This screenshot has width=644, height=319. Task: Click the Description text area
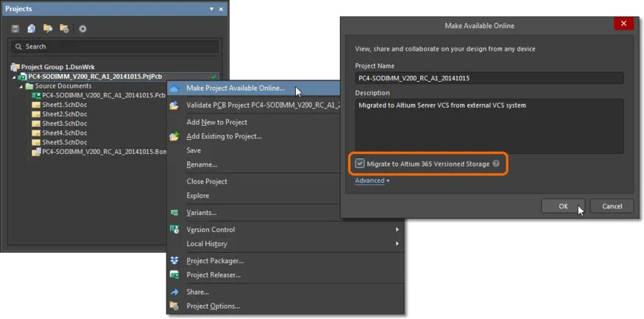pos(489,126)
